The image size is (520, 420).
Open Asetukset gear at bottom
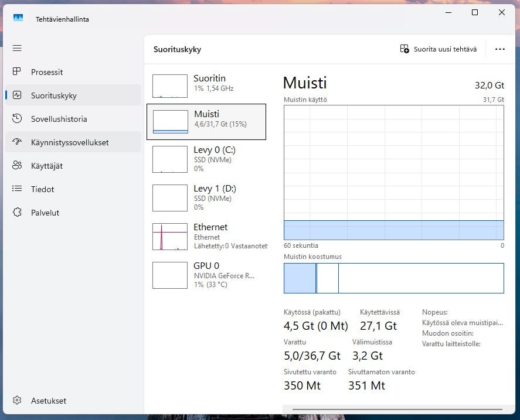coord(17,401)
